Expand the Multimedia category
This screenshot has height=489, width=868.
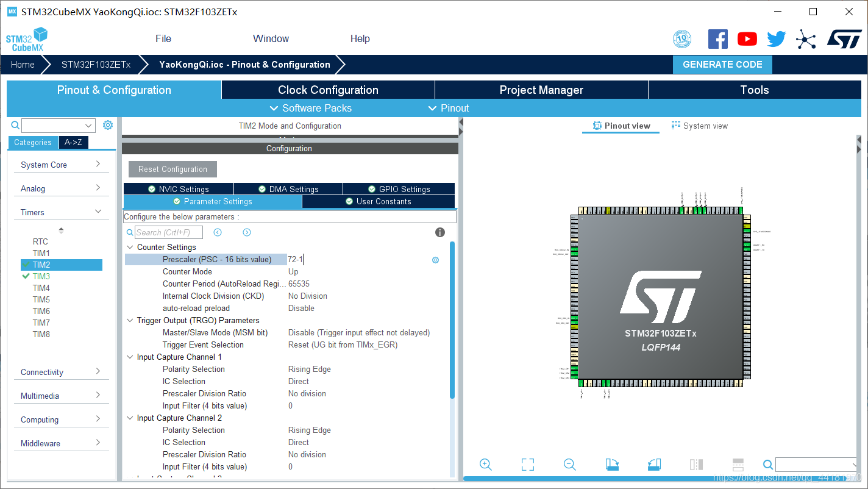coord(61,396)
